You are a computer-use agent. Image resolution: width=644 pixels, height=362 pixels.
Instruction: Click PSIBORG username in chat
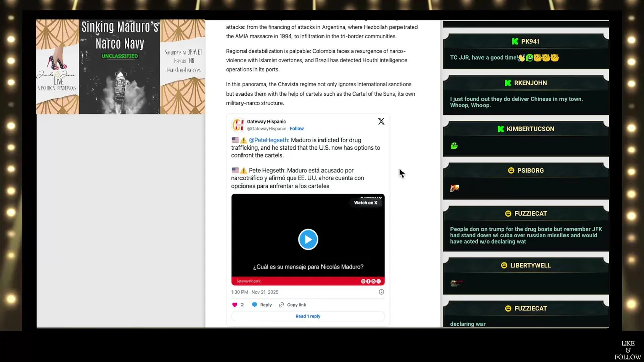click(530, 171)
